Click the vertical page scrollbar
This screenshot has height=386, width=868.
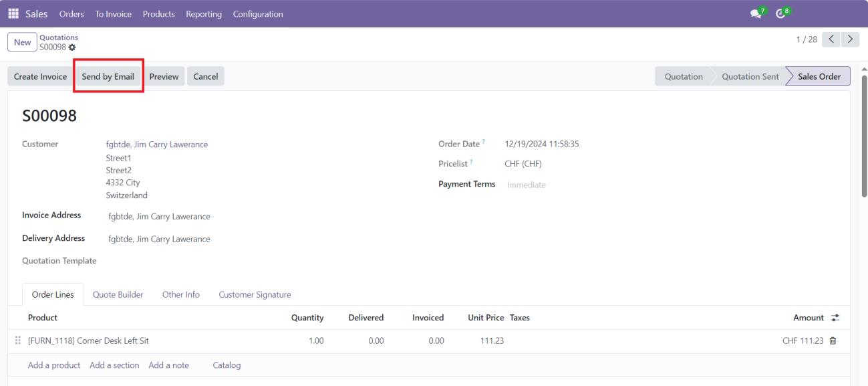[x=863, y=134]
